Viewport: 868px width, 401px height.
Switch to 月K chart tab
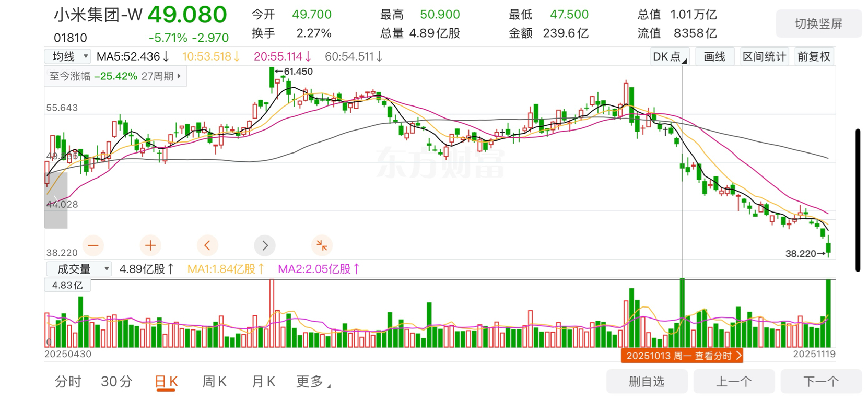click(x=263, y=382)
